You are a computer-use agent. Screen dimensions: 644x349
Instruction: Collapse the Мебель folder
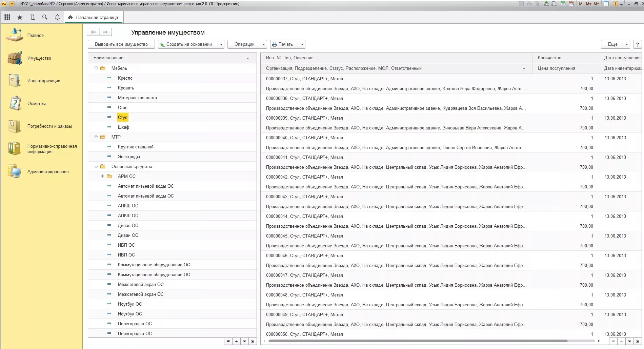click(96, 68)
